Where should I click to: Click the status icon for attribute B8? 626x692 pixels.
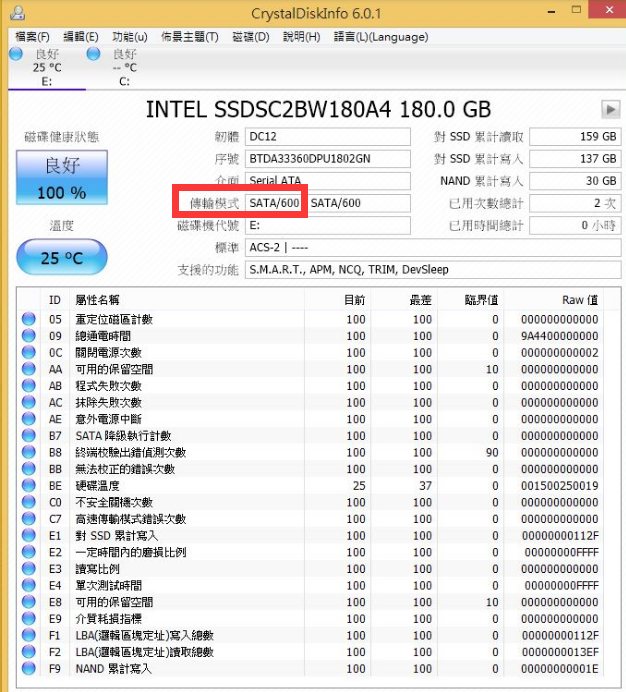point(29,452)
